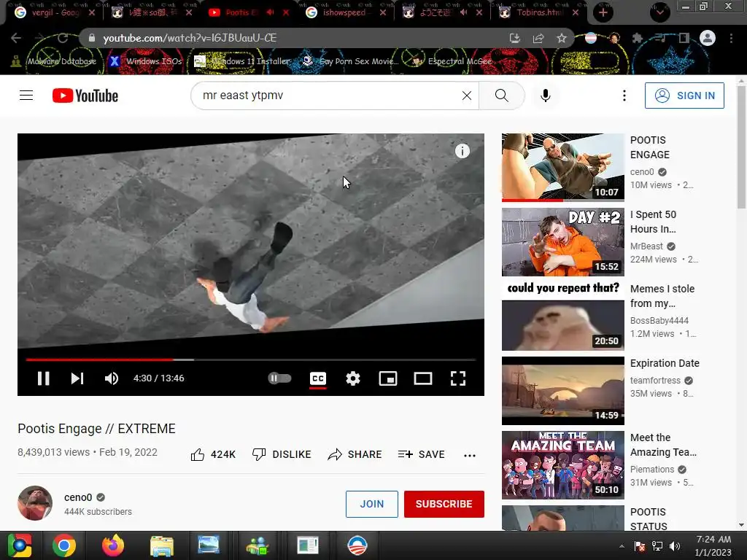Toggle the autoplay switch in player

click(279, 378)
